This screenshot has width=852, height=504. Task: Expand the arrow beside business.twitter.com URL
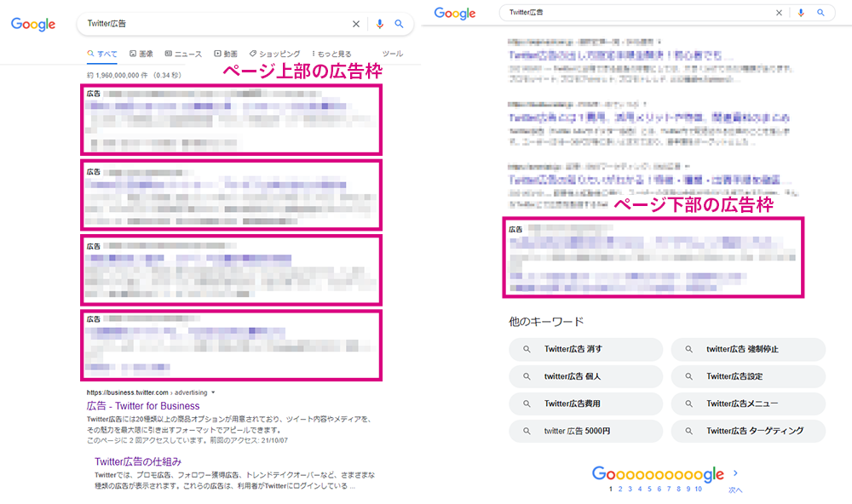click(x=213, y=392)
